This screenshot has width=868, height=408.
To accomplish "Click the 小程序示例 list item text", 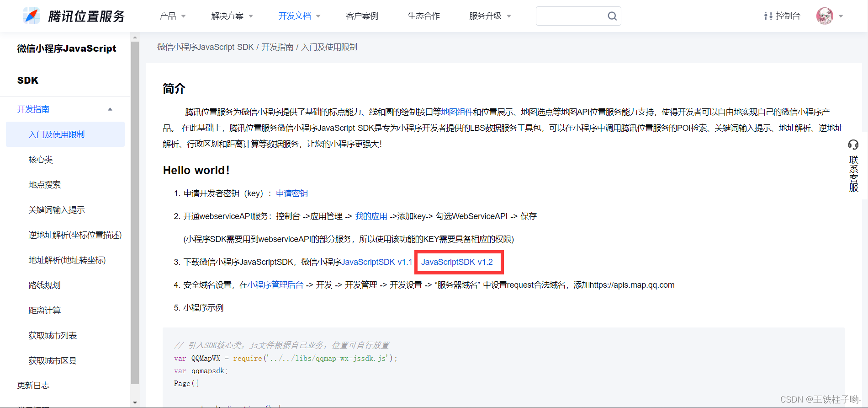I will click(203, 308).
